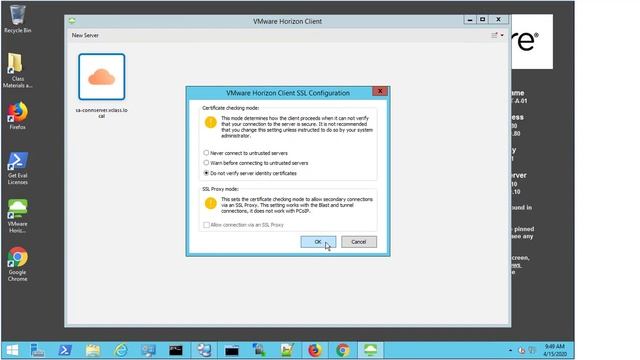Open VMware Horizon Client desktop shortcut

click(17, 216)
